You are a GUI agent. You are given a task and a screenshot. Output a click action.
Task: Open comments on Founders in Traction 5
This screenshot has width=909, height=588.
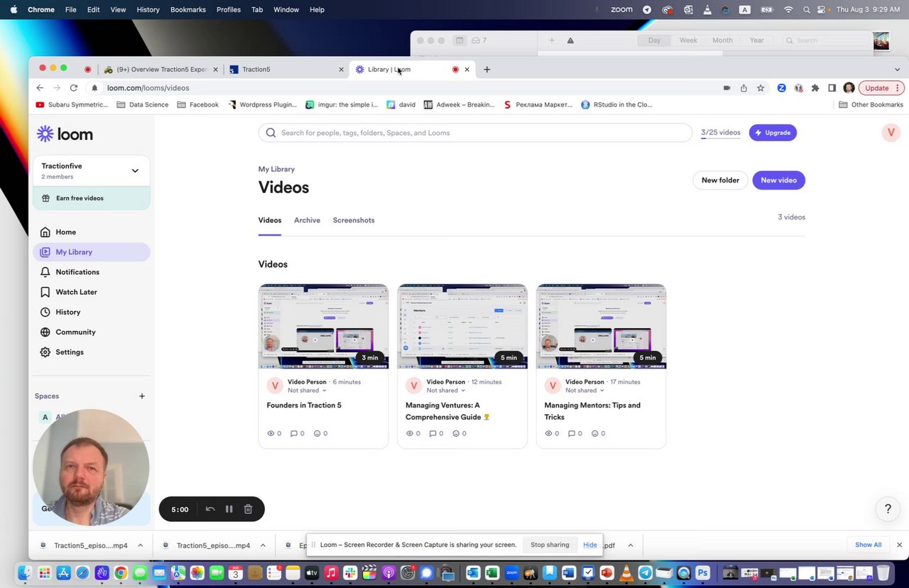[298, 433]
